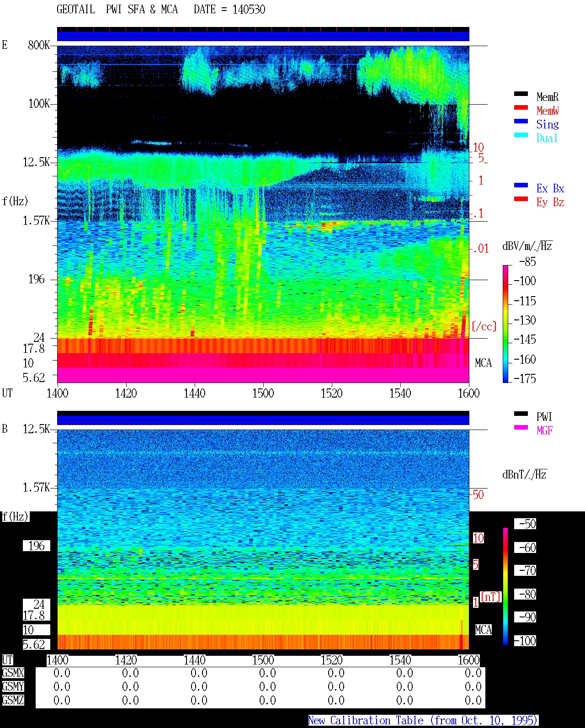Open the New Calibration Table link
This screenshot has width=585, height=728.
pyautogui.click(x=423, y=720)
